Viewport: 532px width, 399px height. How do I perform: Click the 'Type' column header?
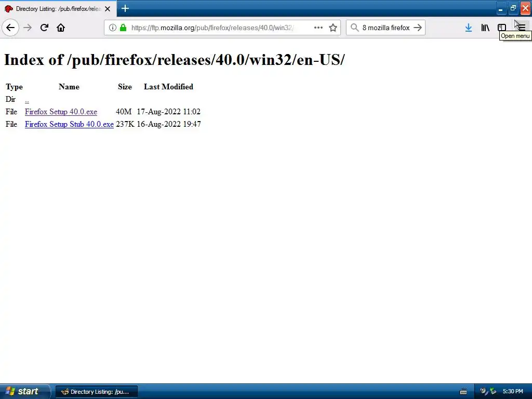tap(14, 87)
